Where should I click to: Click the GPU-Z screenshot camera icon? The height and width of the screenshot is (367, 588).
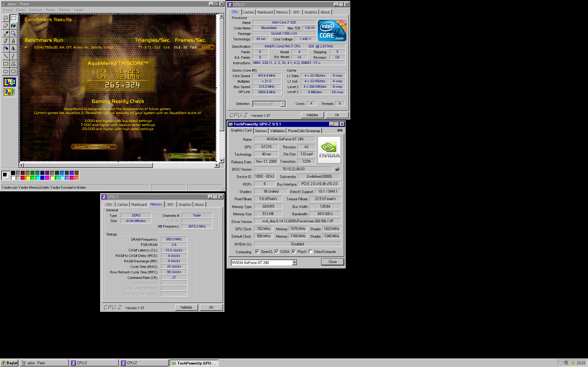(340, 130)
